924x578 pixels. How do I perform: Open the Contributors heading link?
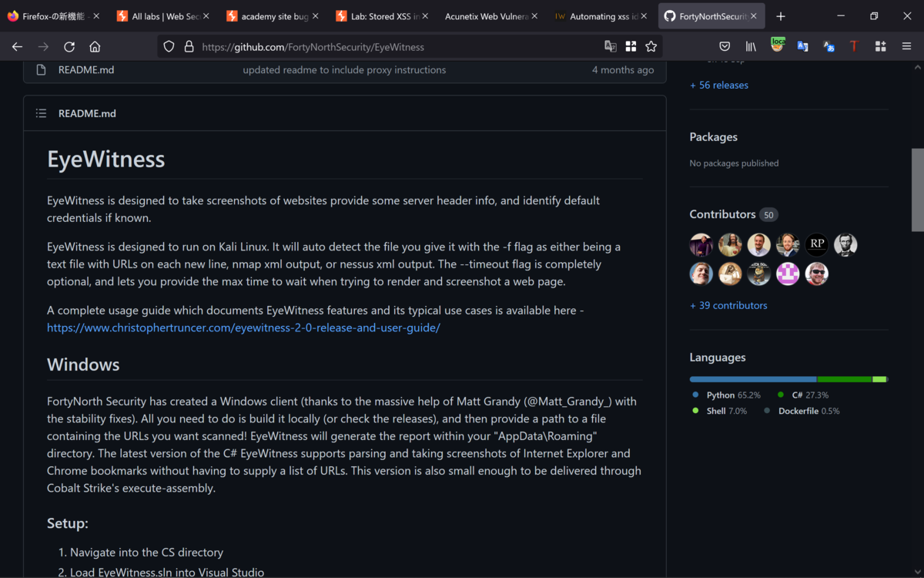(x=722, y=214)
